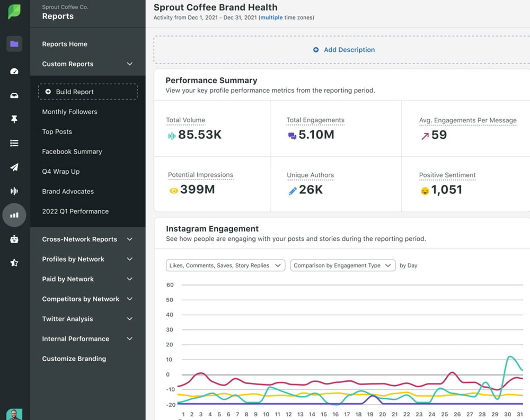Viewport: 530px width, 420px height.
Task: Click the Total Volume metric label
Action: 185,120
